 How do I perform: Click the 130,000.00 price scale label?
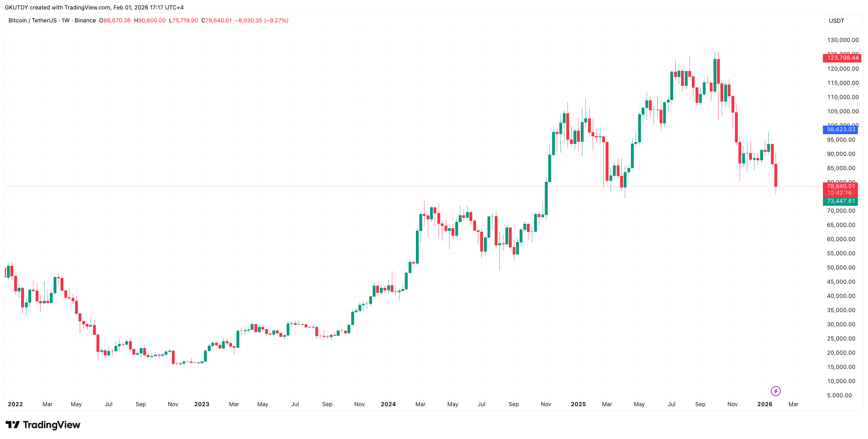(x=843, y=40)
